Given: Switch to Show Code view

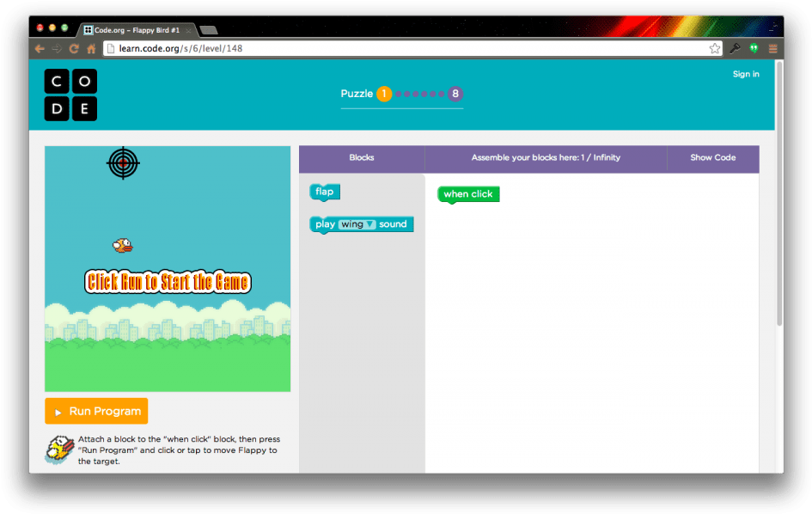Looking at the screenshot, I should [x=712, y=158].
